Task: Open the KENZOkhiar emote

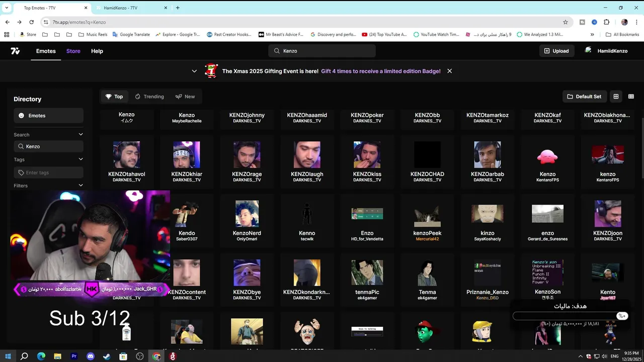Action: [187, 162]
